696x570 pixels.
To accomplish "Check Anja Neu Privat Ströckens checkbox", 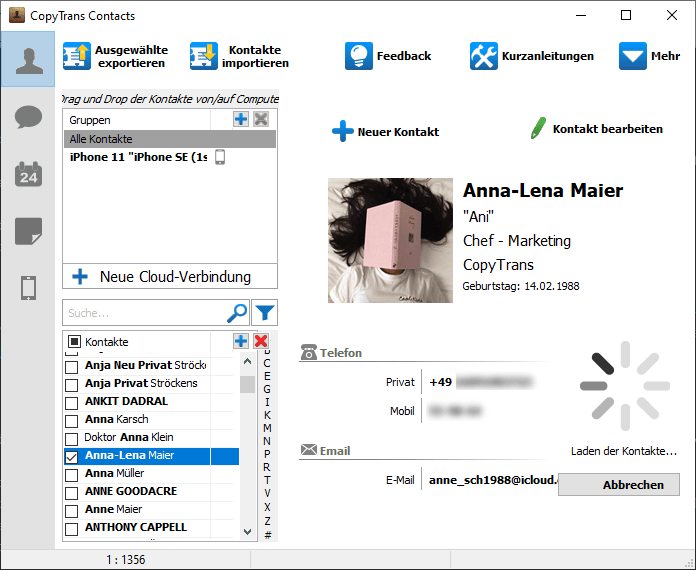I will pos(71,368).
